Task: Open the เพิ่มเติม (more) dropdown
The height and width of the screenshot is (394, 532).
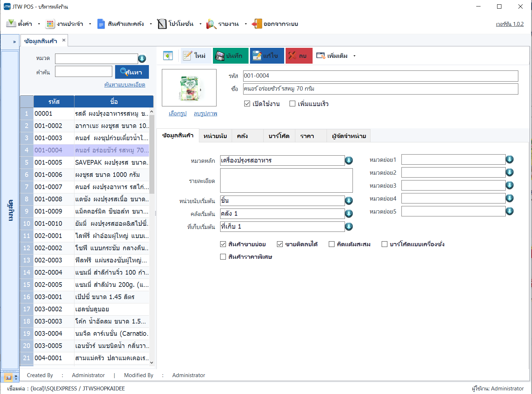Action: click(336, 56)
